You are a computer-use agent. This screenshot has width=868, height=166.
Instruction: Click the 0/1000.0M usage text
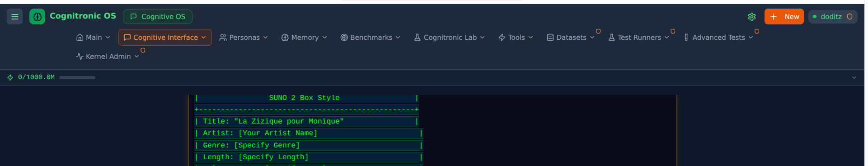(x=36, y=77)
